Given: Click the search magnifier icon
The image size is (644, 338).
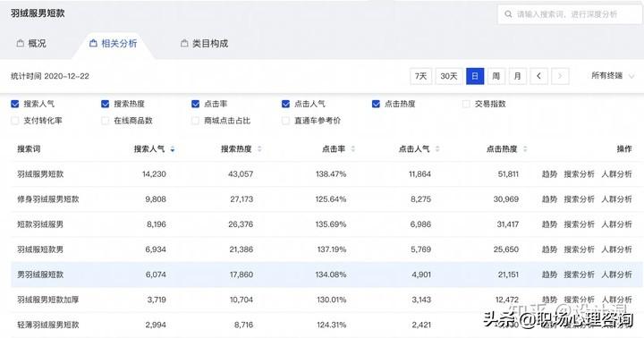Looking at the screenshot, I should (x=508, y=14).
